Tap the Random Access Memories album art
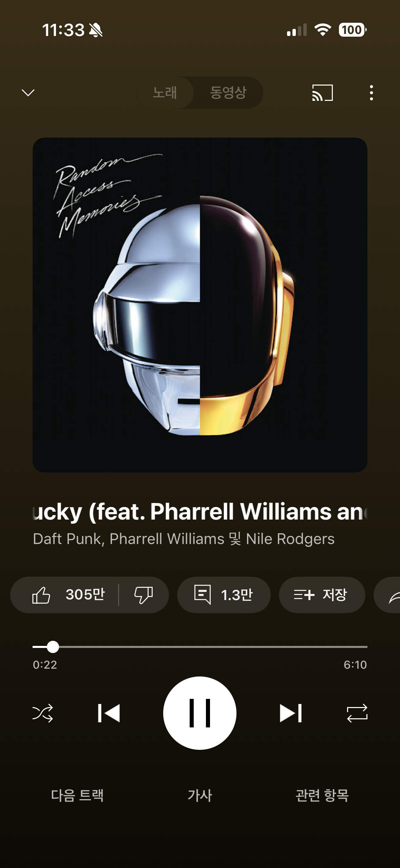Viewport: 400px width, 868px height. pos(200,305)
